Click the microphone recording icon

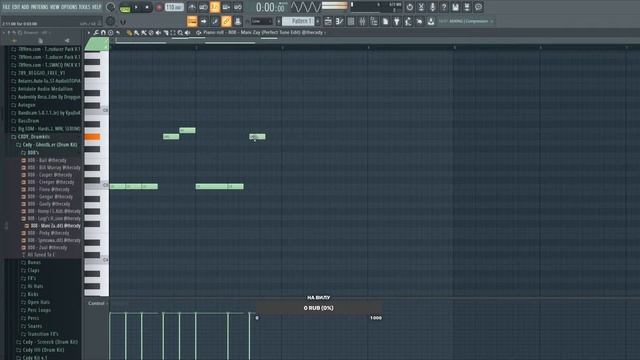[x=432, y=7]
